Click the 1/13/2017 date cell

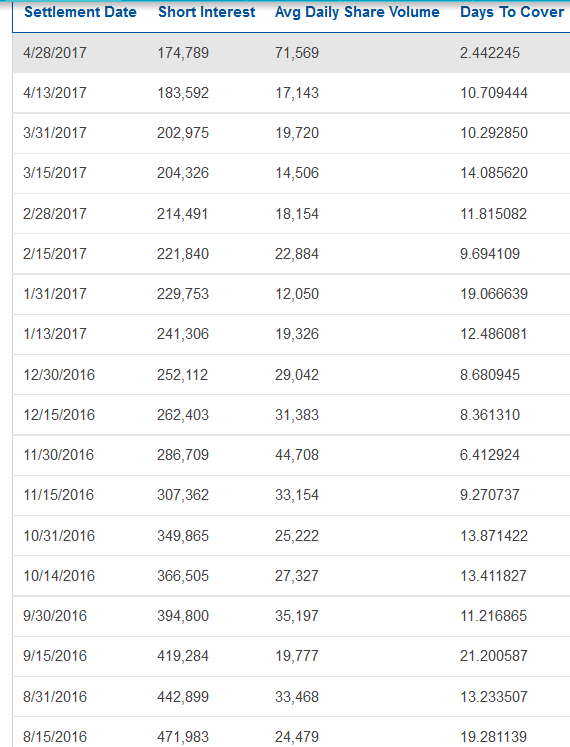pyautogui.click(x=55, y=333)
